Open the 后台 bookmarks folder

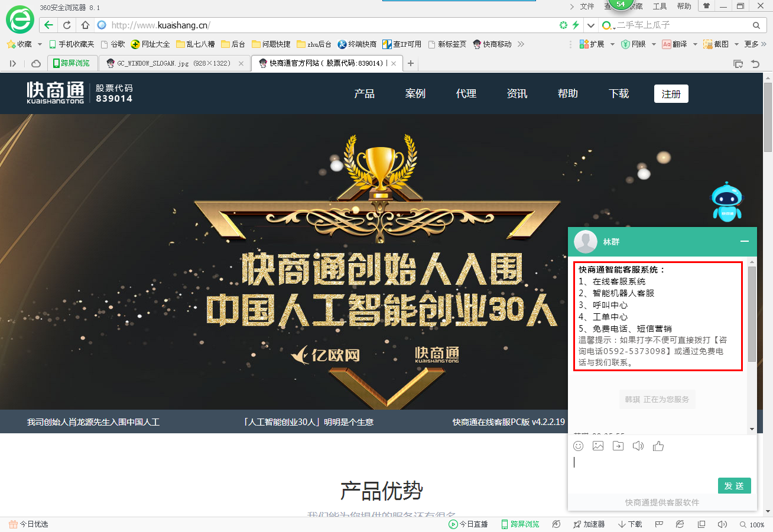pos(233,44)
